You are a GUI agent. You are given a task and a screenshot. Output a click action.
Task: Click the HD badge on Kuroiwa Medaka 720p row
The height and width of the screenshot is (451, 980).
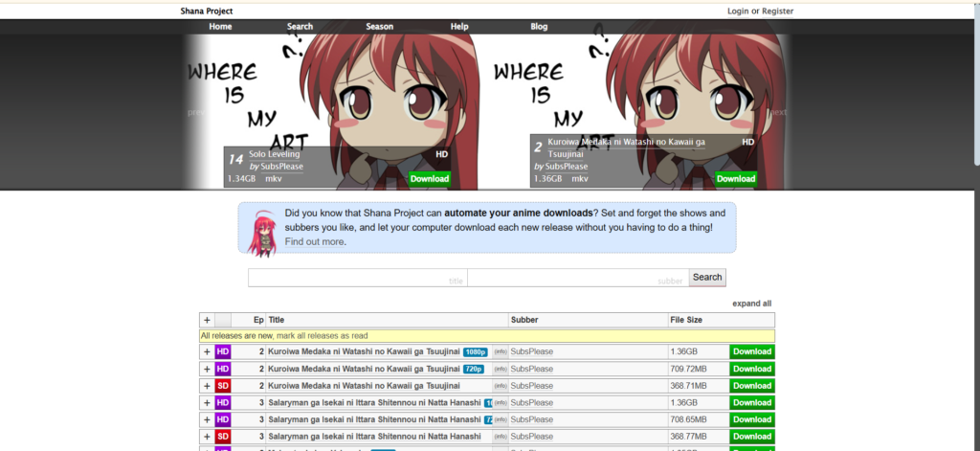pos(223,369)
